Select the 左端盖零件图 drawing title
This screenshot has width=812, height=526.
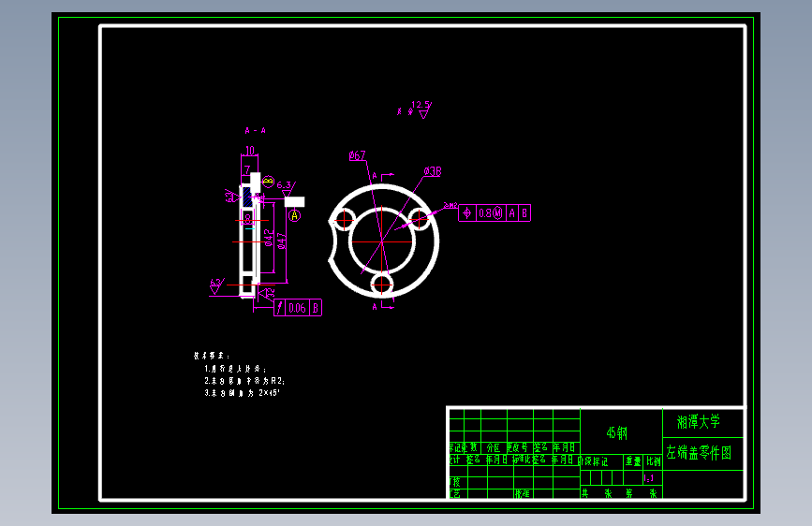pyautogui.click(x=699, y=453)
